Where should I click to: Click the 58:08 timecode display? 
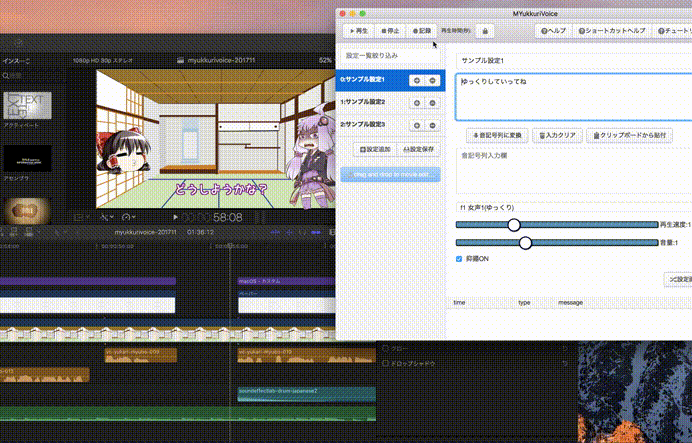[x=227, y=217]
